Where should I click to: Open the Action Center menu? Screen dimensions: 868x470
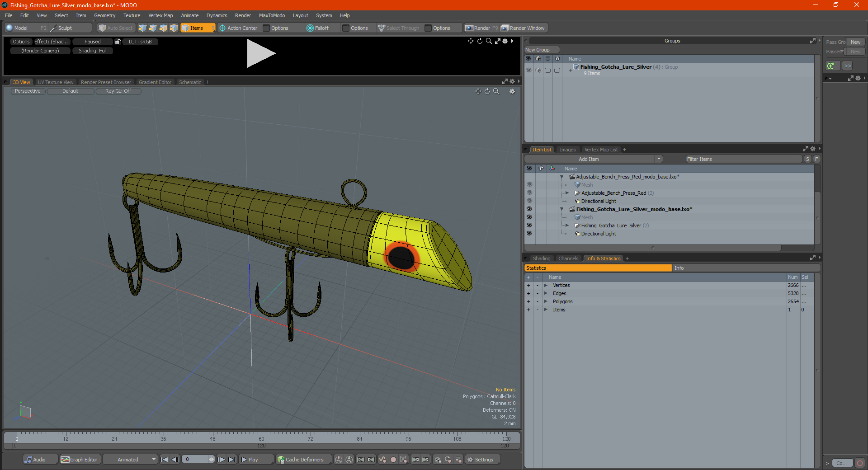238,28
